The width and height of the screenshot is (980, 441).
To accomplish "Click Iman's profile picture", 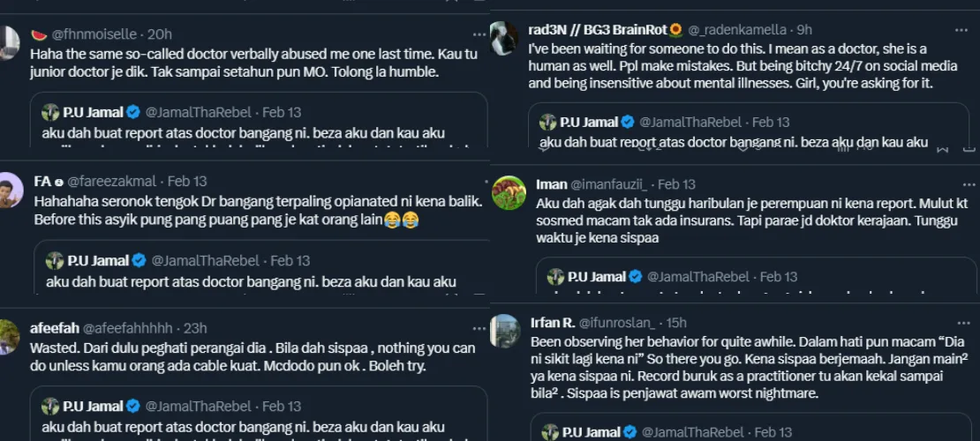I will 509,192.
